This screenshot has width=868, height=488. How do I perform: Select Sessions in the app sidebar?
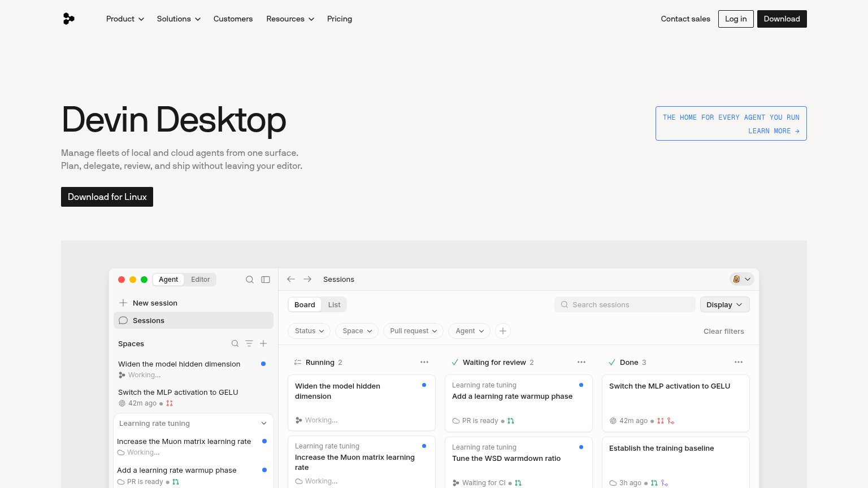click(193, 320)
